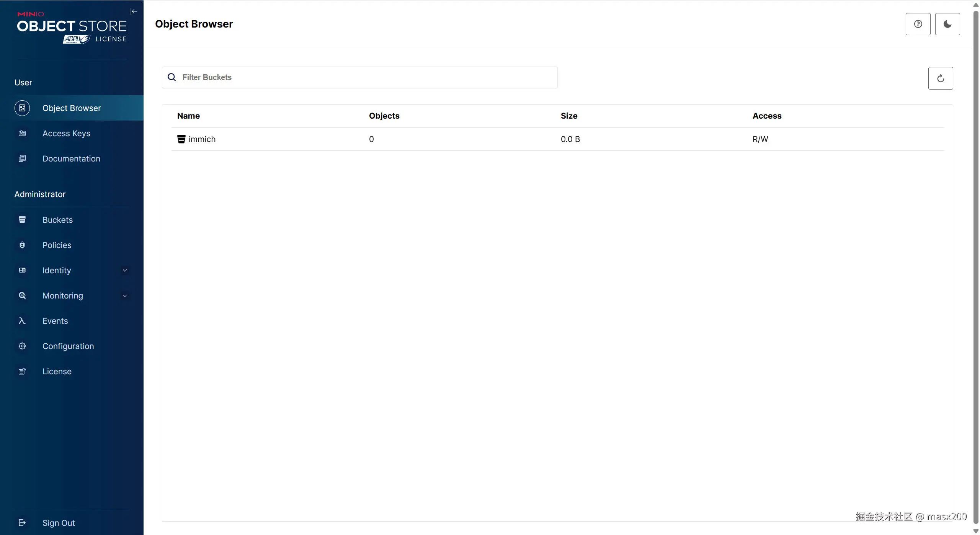Refresh the bucket list
The image size is (980, 535).
pyautogui.click(x=940, y=78)
